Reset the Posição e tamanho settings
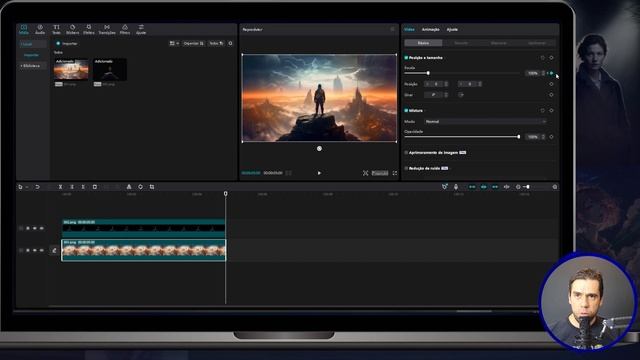Screen dimensions: 640x360 (x=542, y=58)
